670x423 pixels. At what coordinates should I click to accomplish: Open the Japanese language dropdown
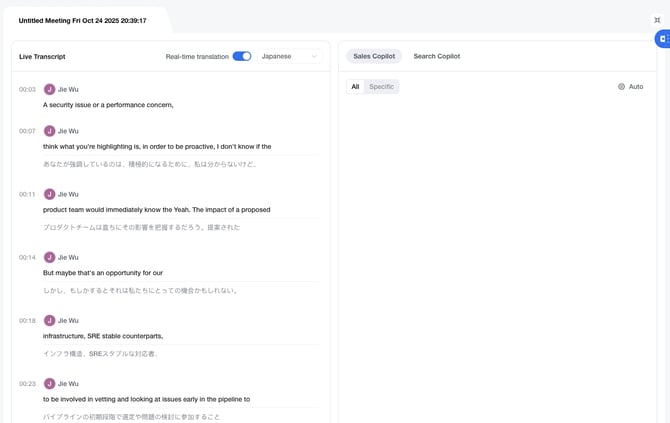point(289,57)
